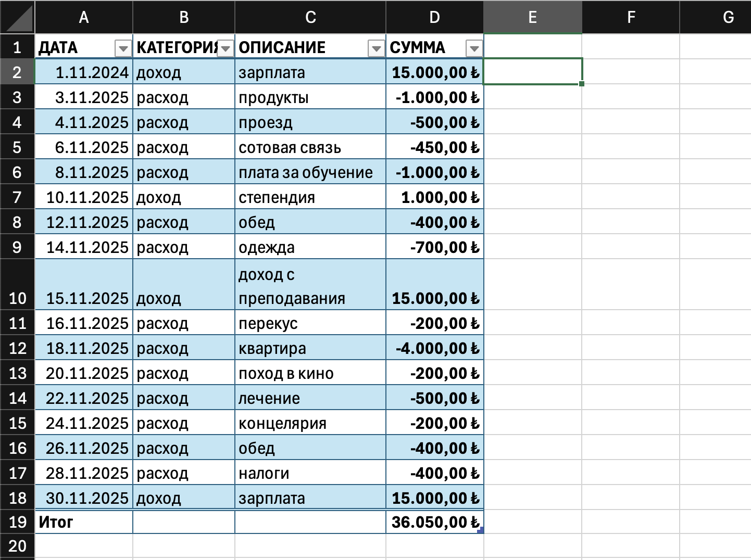Select amount cell 1.000,00 ₺ in row 7
Screen dimensions: 751x560
[x=435, y=197]
